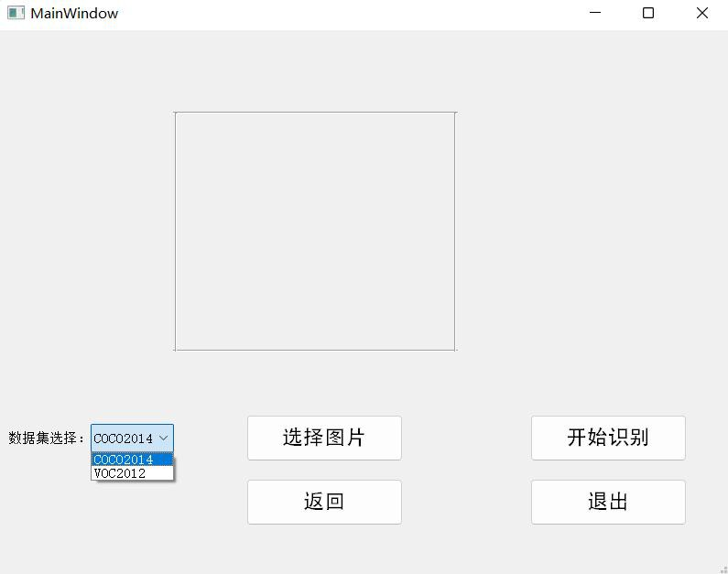Click the 数据集选择 label text
The image size is (728, 574).
47,438
